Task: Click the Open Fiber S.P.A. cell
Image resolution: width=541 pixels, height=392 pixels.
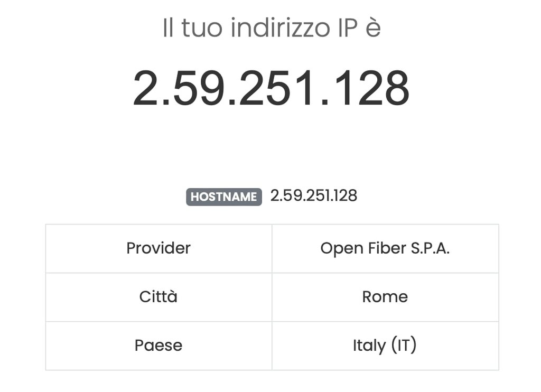Action: 385,248
